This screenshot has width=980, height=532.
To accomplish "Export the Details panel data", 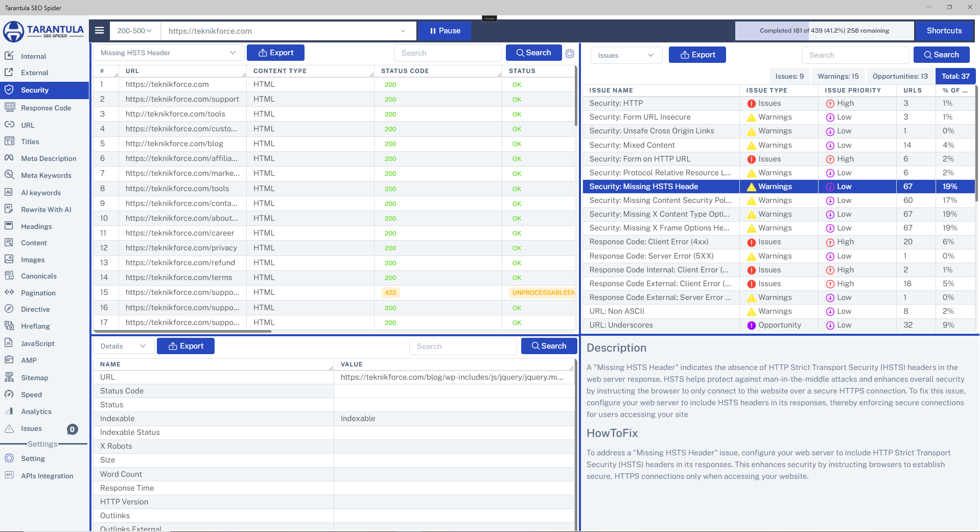I will tap(185, 346).
